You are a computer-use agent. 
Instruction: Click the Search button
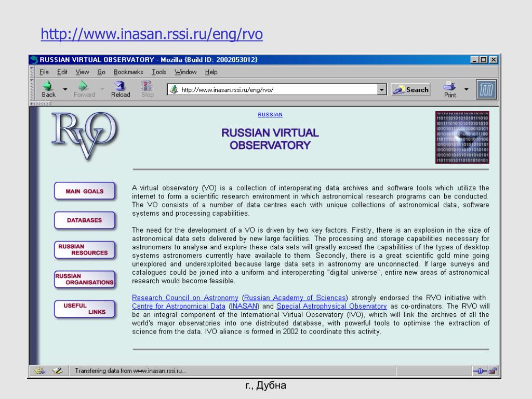click(x=410, y=89)
